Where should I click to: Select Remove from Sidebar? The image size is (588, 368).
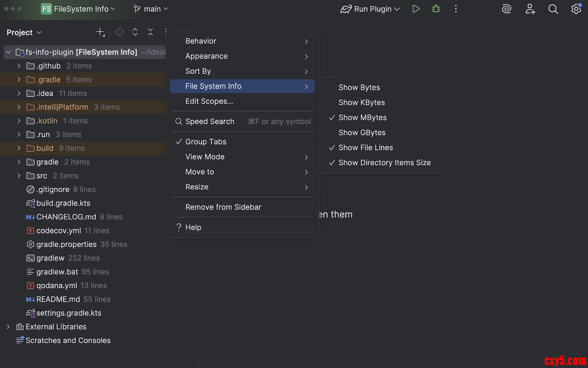[223, 207]
